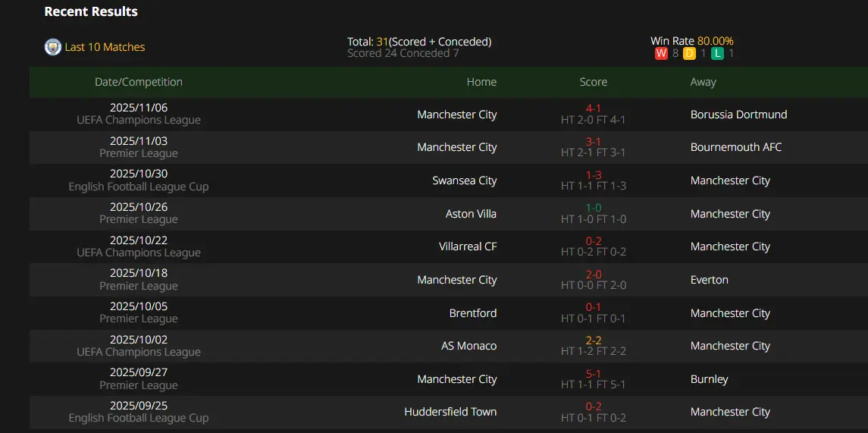
Task: Open the 2-2 AS Monaco match score
Action: pos(594,340)
